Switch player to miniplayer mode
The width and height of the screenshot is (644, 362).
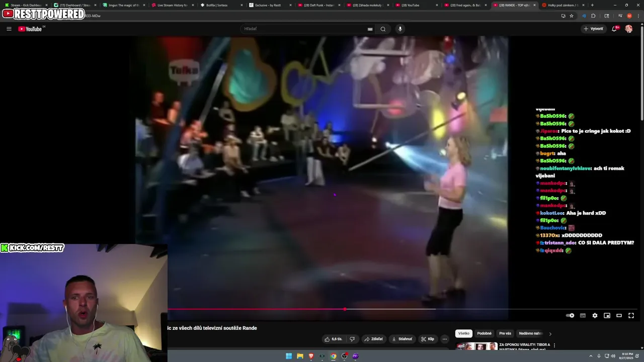point(607,315)
